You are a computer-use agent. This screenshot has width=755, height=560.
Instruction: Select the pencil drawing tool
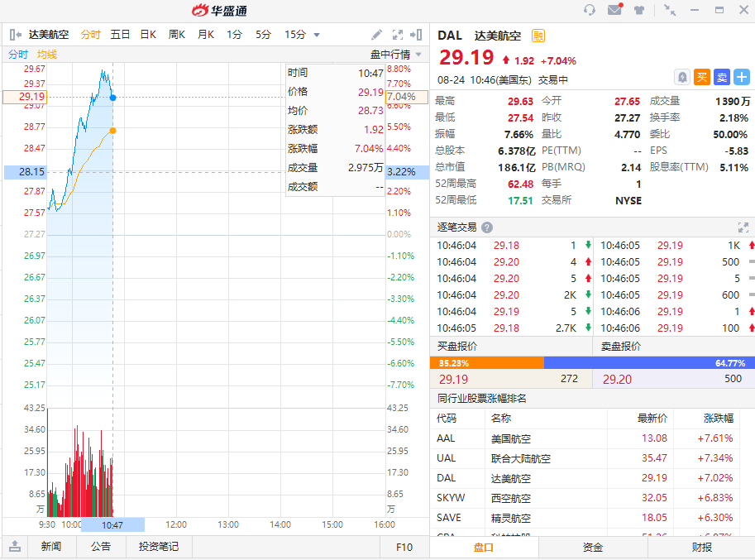click(377, 35)
